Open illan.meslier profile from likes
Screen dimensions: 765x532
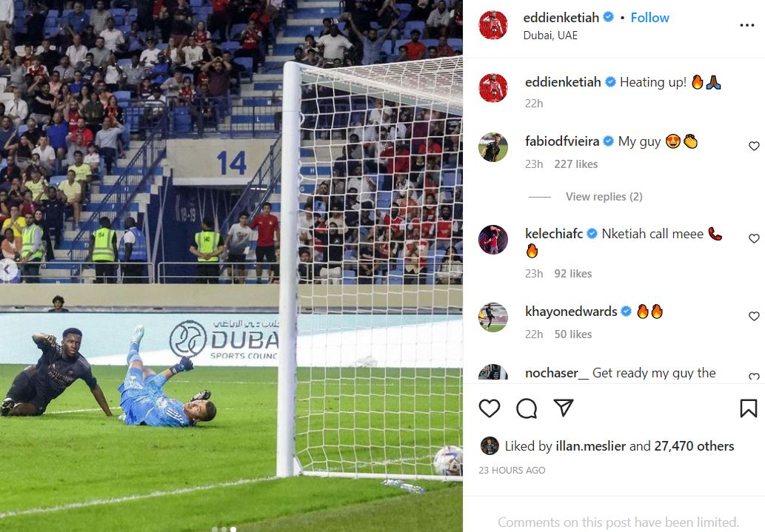(590, 445)
